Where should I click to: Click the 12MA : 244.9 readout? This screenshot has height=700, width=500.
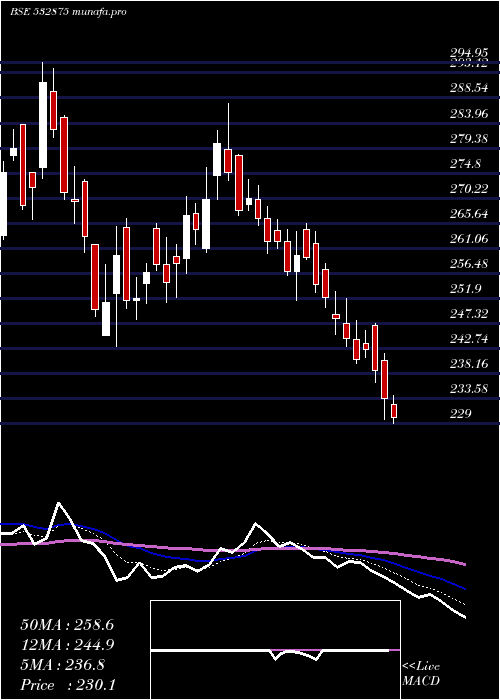(67, 645)
